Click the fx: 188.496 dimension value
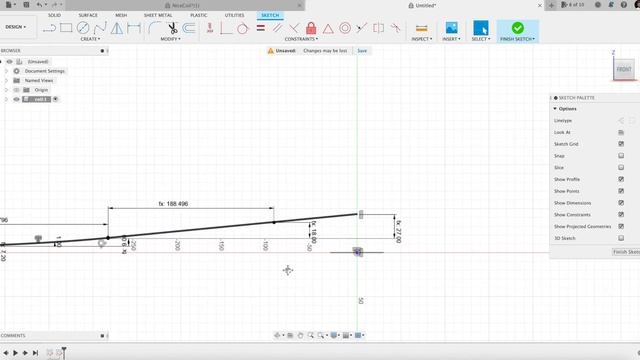 [x=173, y=204]
